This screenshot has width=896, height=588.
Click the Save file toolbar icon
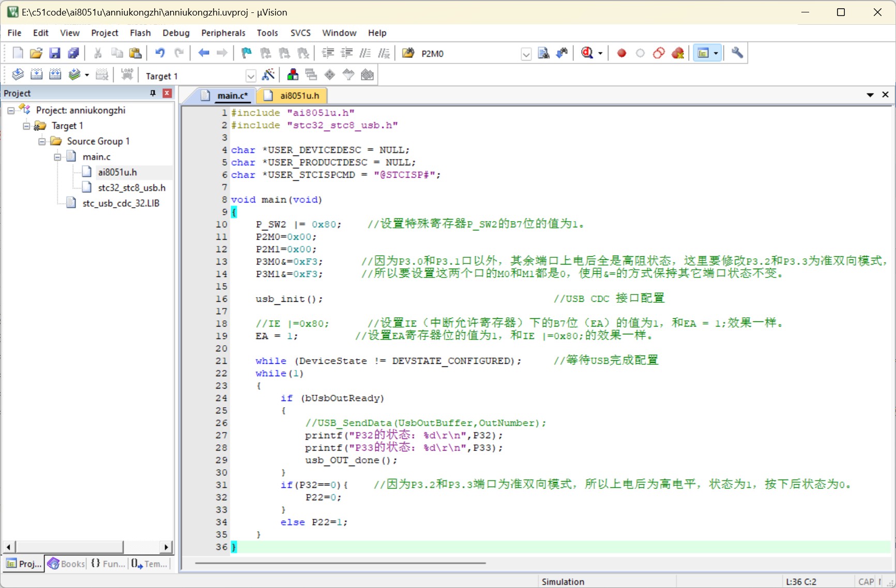55,53
